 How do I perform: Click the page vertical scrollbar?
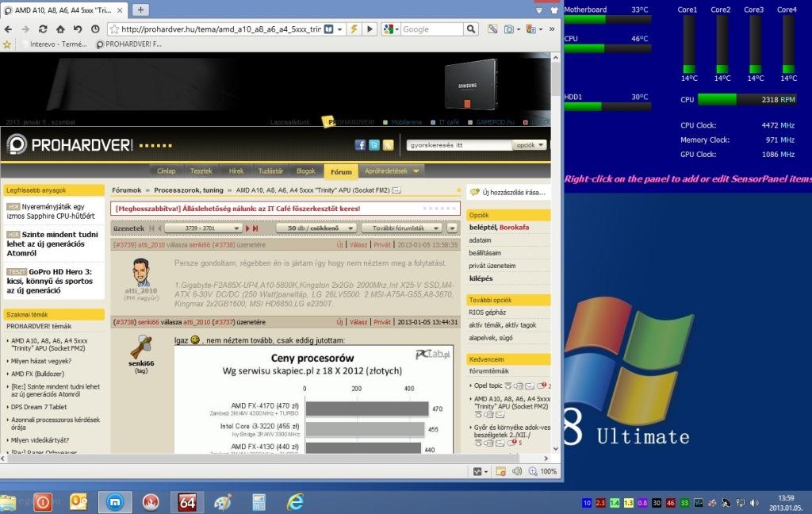pos(556,78)
